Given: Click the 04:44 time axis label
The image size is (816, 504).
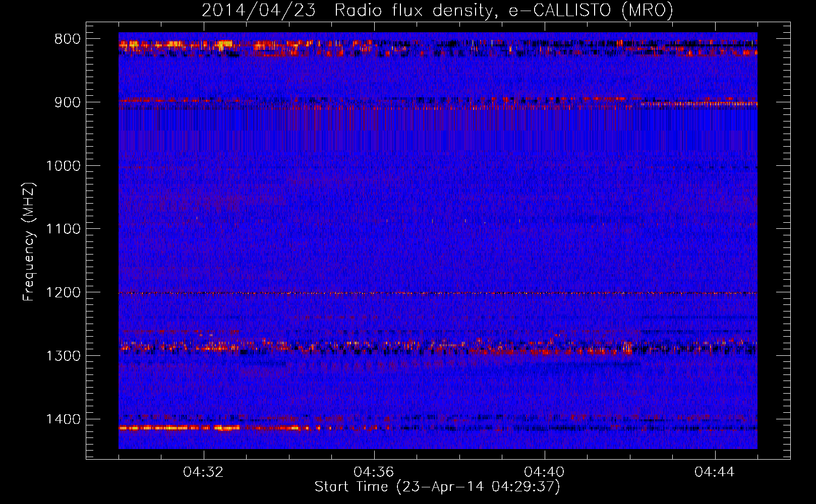Looking at the screenshot, I should 715,472.
